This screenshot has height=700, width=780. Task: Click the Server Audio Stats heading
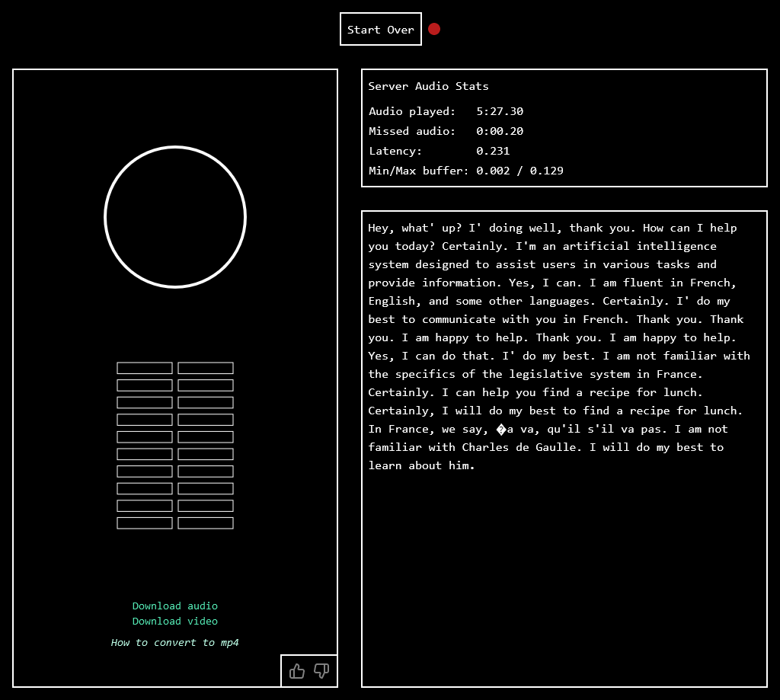(429, 86)
